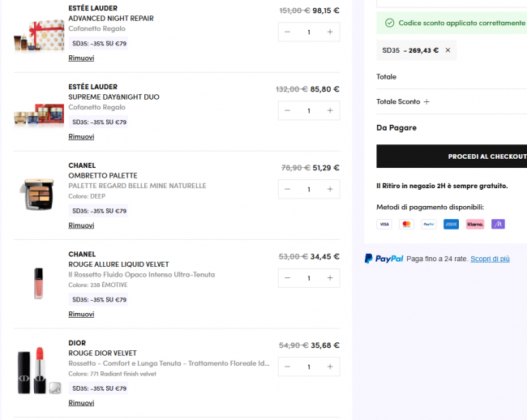Select the Visa payment icon

click(x=383, y=224)
